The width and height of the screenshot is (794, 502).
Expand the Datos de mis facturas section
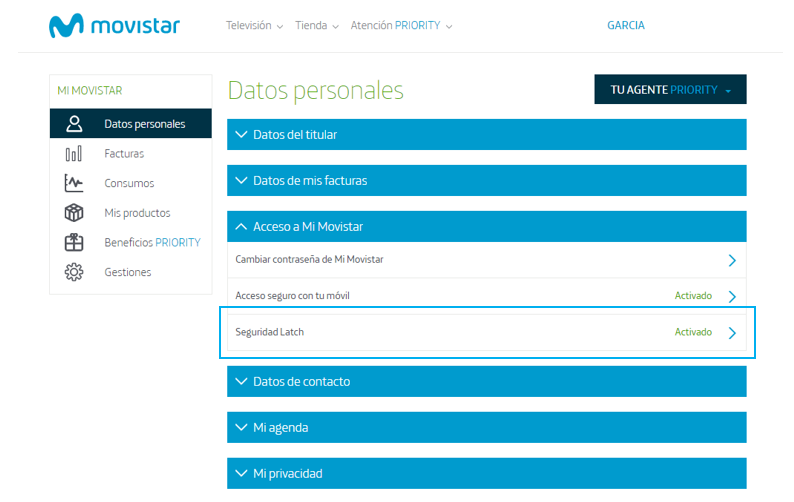(486, 181)
